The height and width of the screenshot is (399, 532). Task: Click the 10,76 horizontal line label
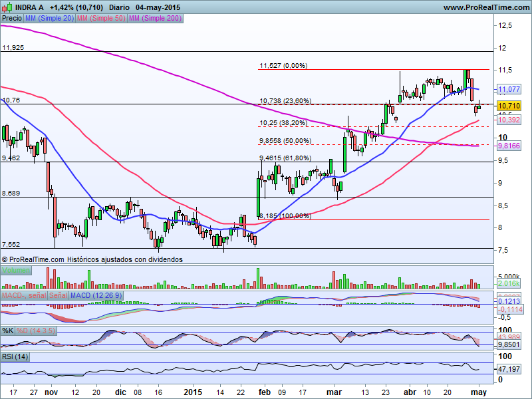pyautogui.click(x=11, y=100)
